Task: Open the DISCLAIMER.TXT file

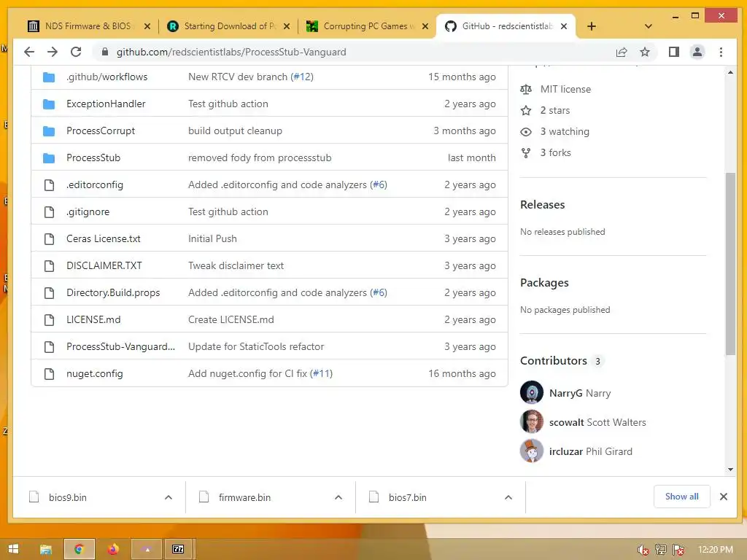Action: (x=104, y=265)
